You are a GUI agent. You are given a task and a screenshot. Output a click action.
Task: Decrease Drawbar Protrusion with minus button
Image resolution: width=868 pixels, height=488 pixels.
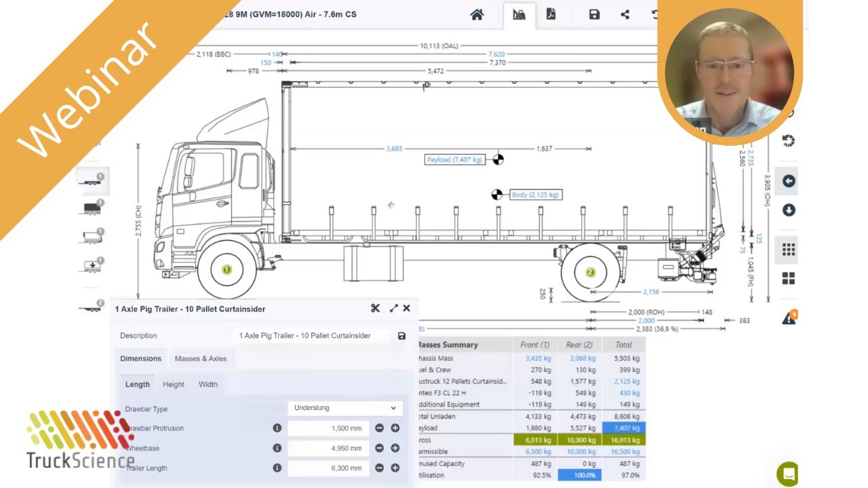coord(379,428)
